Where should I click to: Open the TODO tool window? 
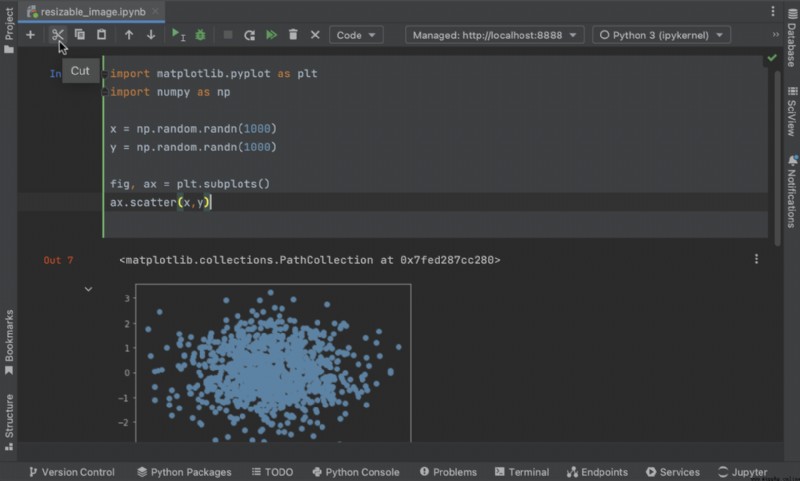coord(272,472)
